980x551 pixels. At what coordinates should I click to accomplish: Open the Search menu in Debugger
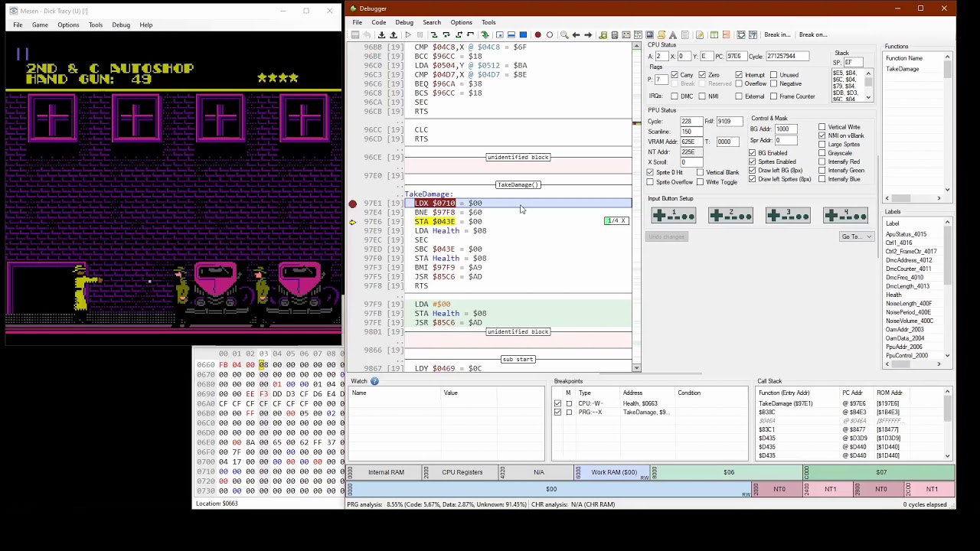(432, 22)
